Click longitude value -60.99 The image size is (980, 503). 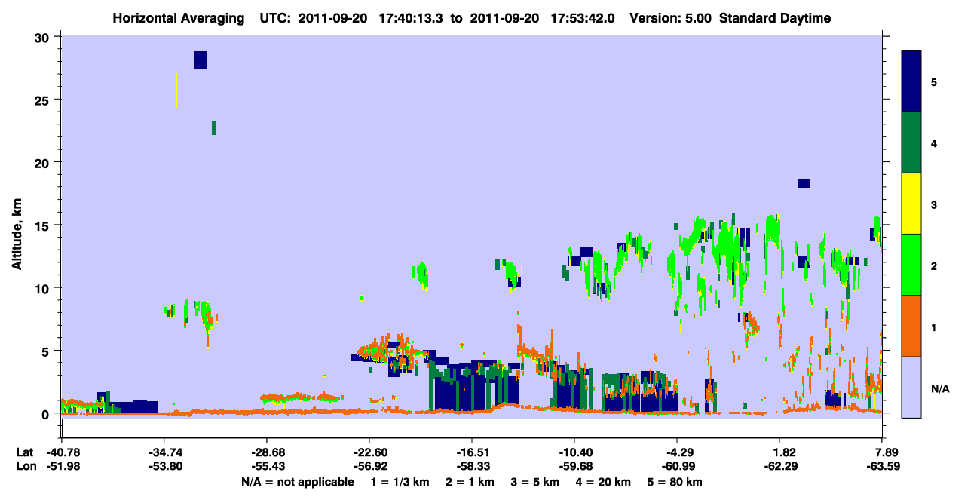tap(678, 466)
